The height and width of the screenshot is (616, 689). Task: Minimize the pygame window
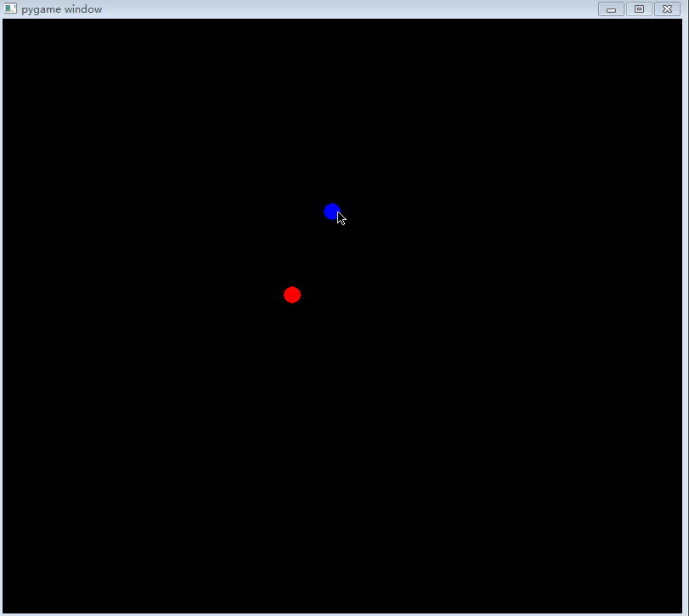pyautogui.click(x=611, y=9)
